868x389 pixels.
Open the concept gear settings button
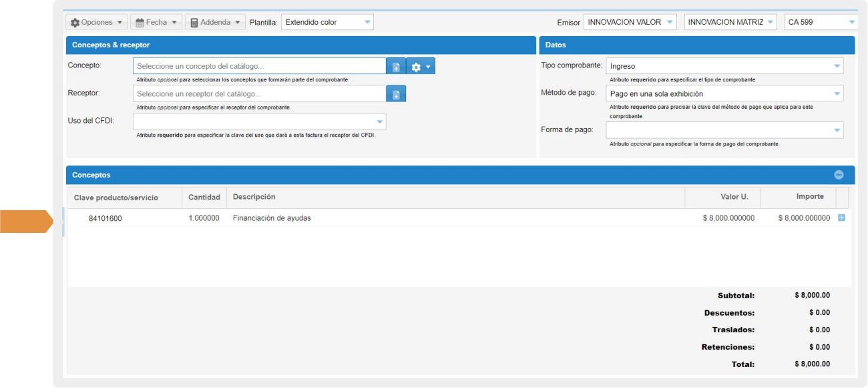(421, 67)
